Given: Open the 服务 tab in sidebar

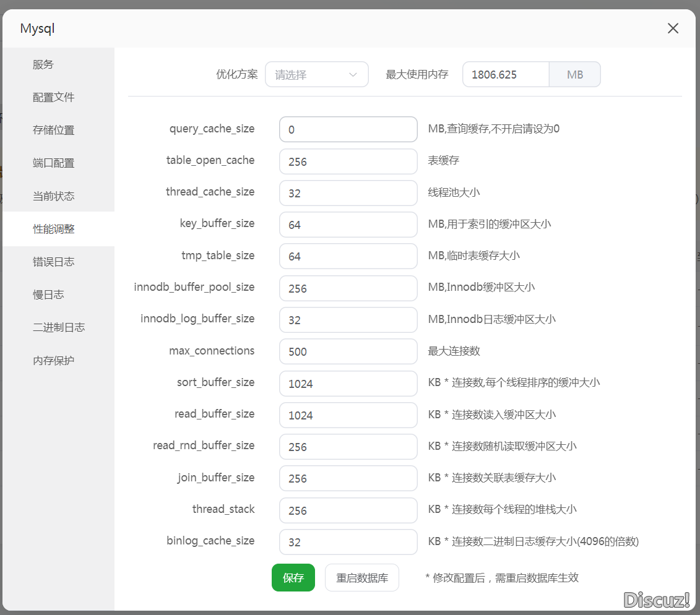Looking at the screenshot, I should 43,64.
